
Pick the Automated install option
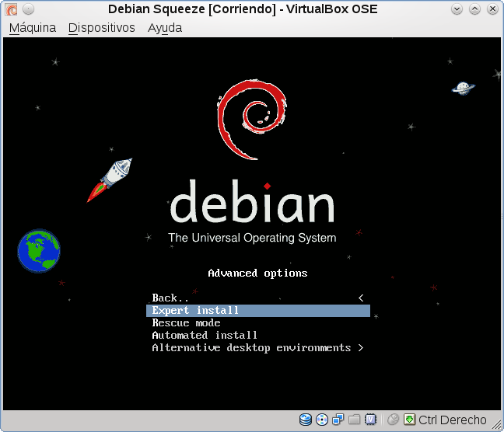[x=258, y=336]
